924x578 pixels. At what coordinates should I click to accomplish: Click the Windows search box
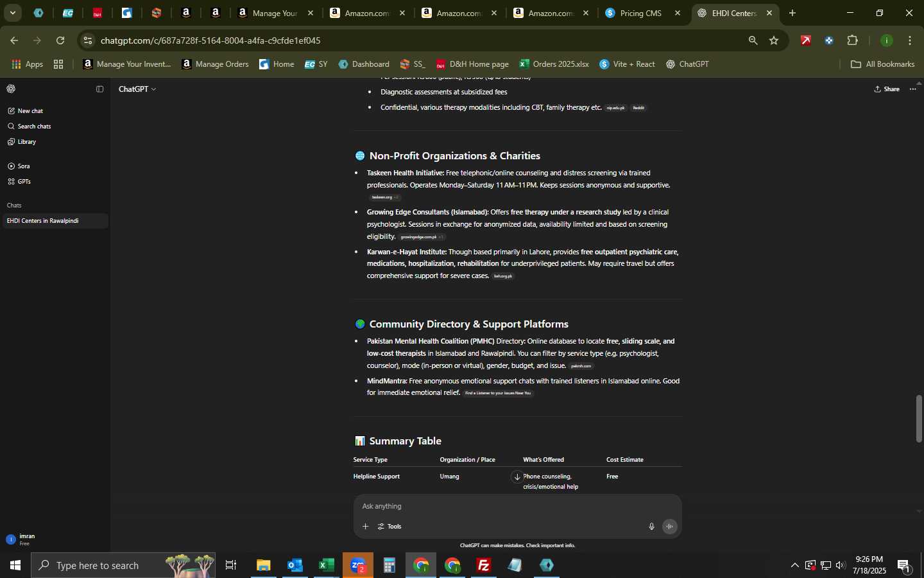[123, 565]
